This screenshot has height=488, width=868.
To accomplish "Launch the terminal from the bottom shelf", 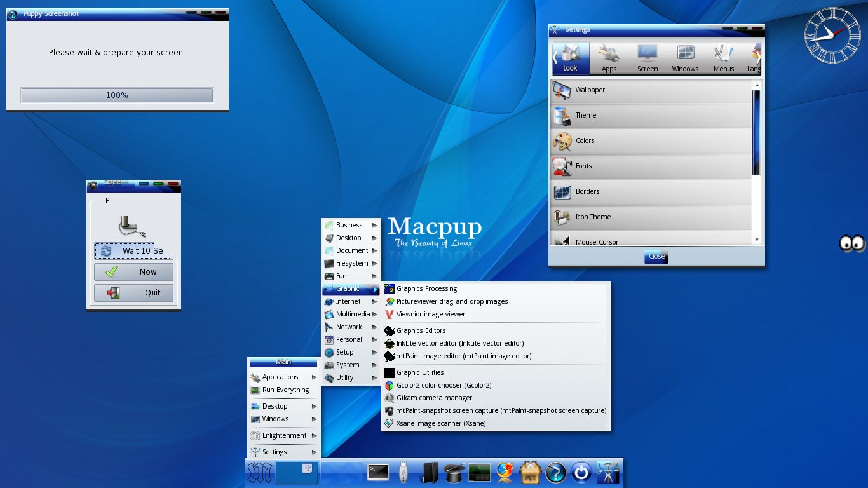I will [378, 472].
